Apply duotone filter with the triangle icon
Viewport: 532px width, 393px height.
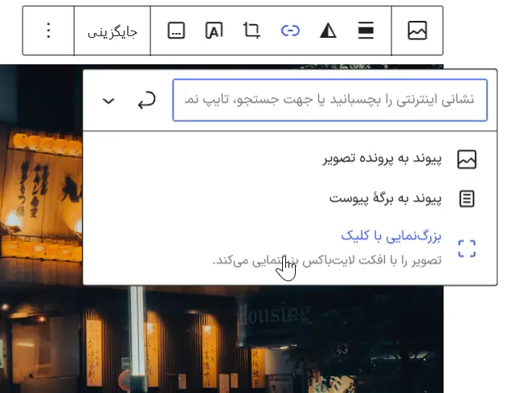[328, 31]
